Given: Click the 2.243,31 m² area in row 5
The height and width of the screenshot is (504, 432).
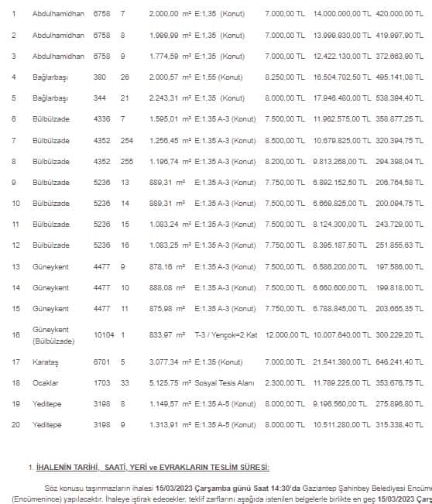Looking at the screenshot, I should coord(170,98).
